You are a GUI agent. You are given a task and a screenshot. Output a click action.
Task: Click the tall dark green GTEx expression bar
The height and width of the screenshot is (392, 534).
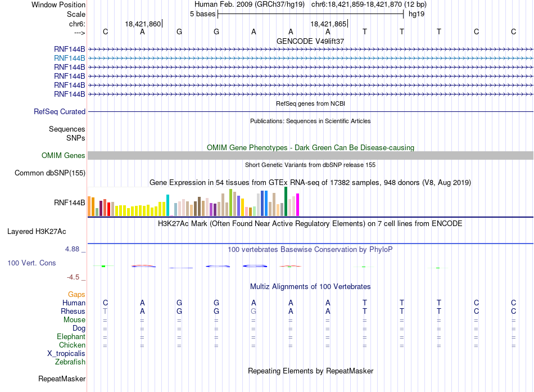(x=286, y=201)
